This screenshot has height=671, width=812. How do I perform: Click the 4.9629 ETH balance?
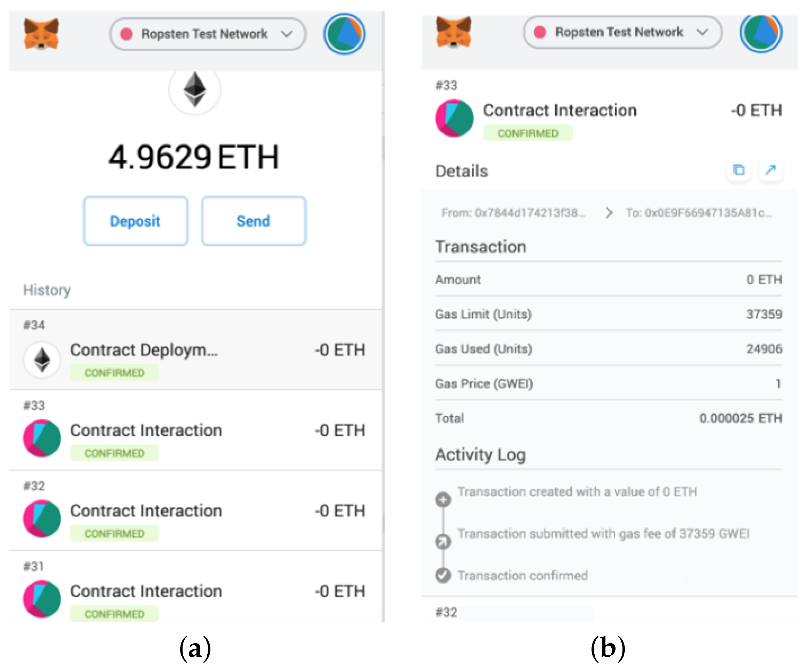pos(193,157)
